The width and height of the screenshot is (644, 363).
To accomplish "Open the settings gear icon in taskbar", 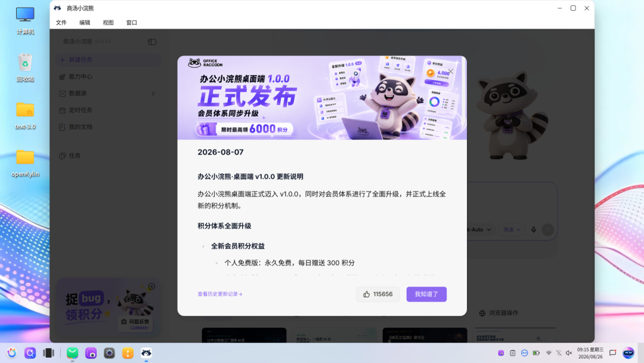I will coord(109,353).
